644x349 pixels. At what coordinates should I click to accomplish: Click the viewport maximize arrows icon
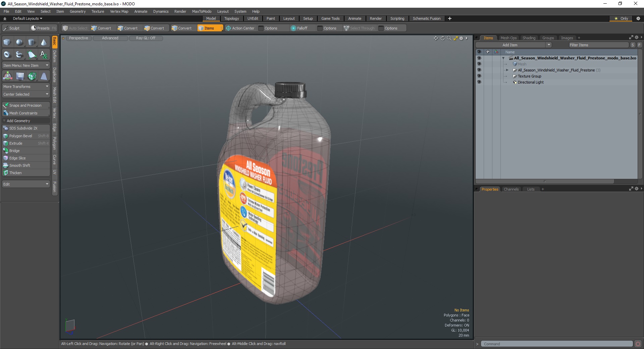click(x=455, y=38)
